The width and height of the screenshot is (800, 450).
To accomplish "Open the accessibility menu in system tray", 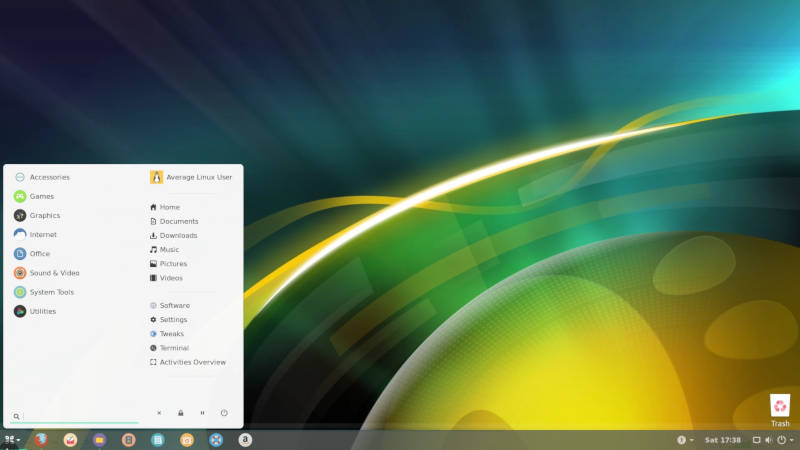I will [x=685, y=440].
